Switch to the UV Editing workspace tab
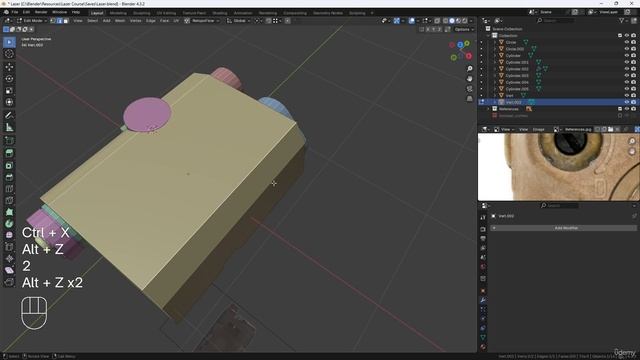Viewport: 640px width, 360px height. (166, 13)
